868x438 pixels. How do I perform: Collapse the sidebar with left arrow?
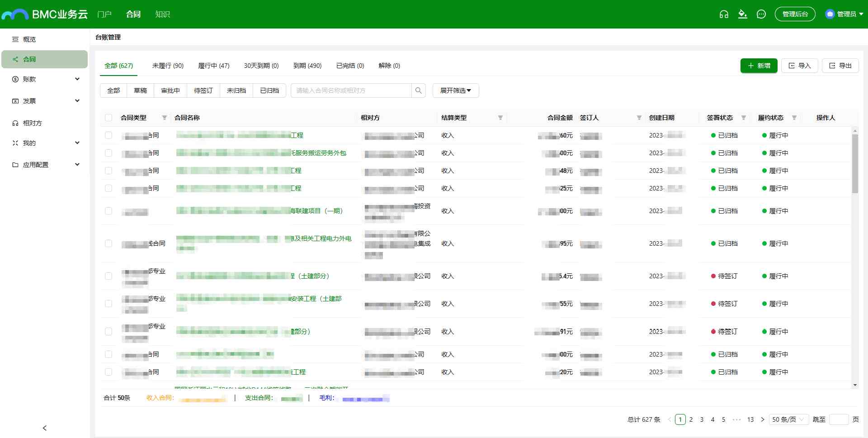44,428
